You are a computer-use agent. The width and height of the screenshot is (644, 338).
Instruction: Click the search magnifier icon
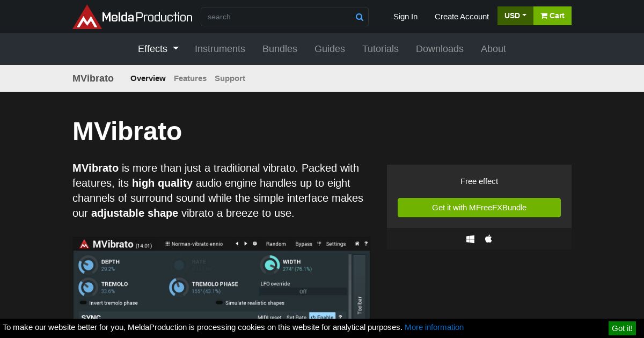point(360,17)
